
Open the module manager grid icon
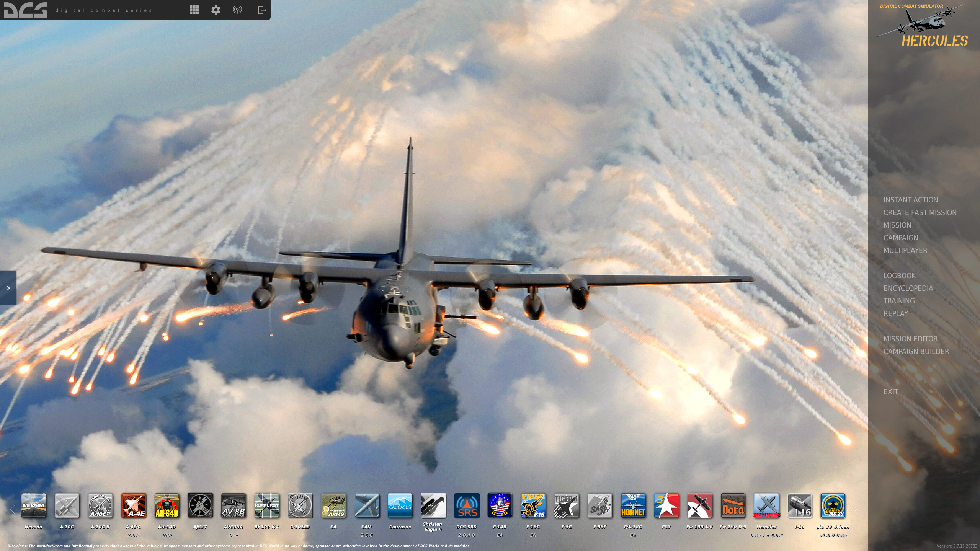pos(194,10)
